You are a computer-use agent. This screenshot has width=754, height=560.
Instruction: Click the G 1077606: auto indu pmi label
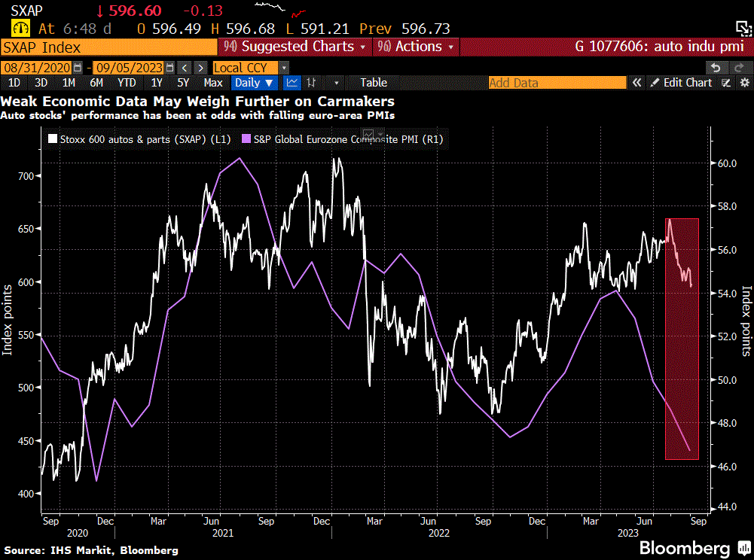click(659, 47)
